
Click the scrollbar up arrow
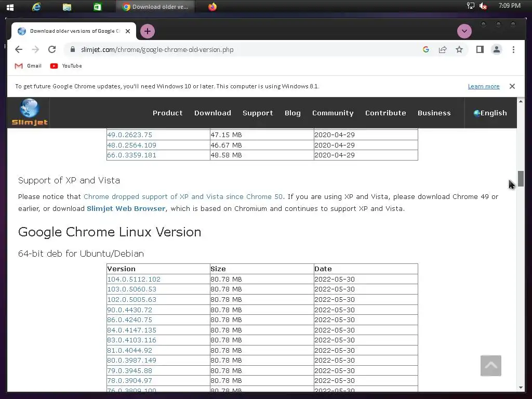coord(521,101)
